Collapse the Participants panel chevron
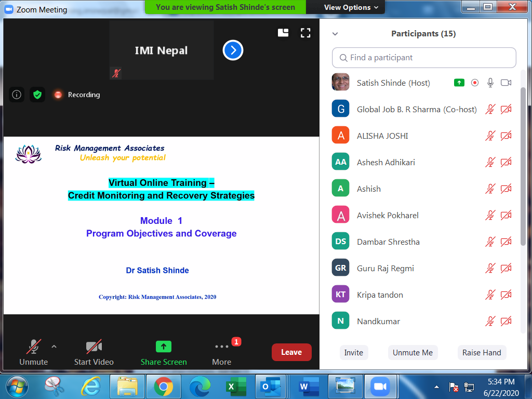Viewport: 532px width, 399px height. 335,34
